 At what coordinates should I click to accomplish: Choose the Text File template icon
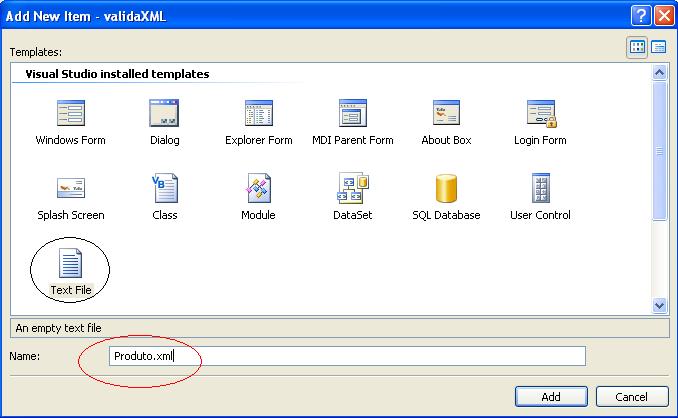coord(70,263)
